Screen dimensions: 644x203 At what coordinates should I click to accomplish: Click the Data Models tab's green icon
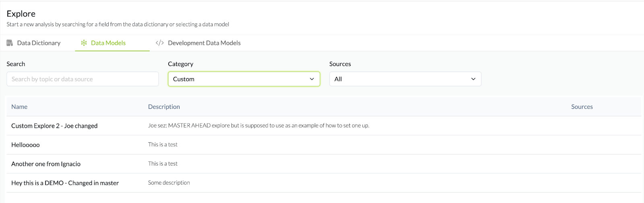[x=84, y=43]
